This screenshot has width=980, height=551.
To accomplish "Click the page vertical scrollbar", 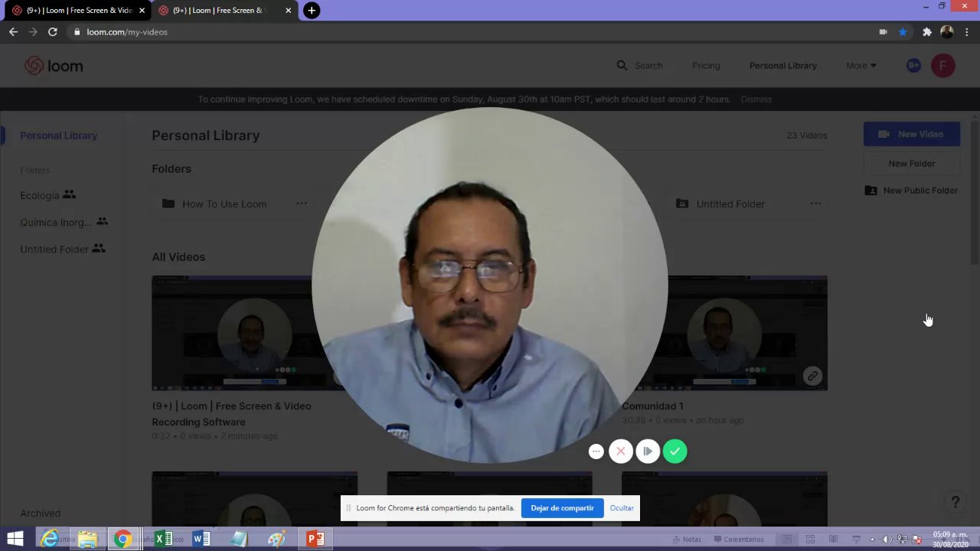I will pyautogui.click(x=975, y=191).
